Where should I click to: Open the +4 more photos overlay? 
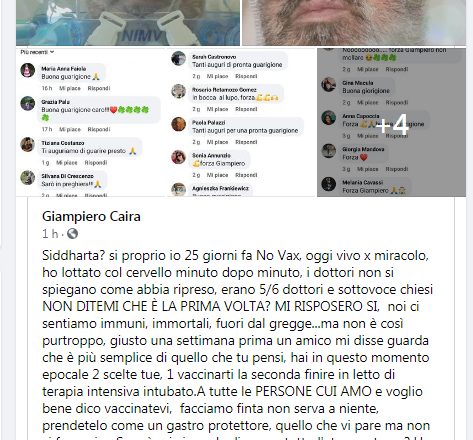(x=391, y=122)
